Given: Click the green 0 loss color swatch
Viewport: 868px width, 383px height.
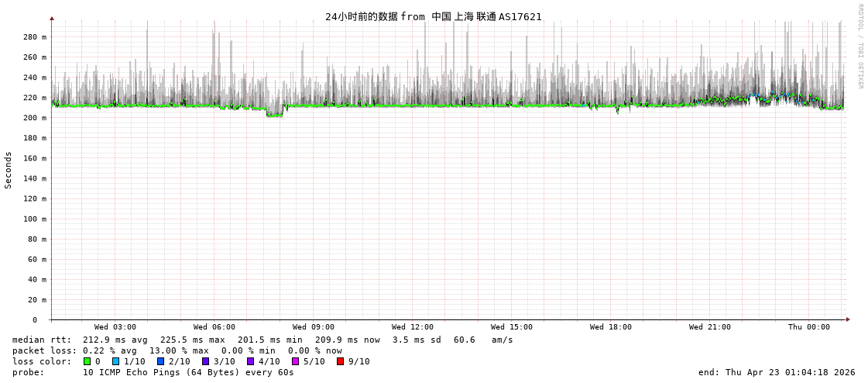Looking at the screenshot, I should (87, 361).
